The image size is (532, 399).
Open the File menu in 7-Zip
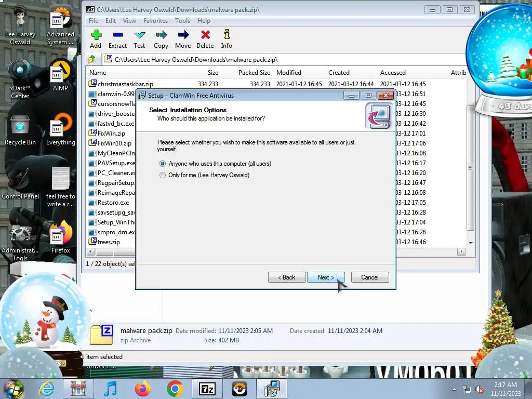pos(94,21)
